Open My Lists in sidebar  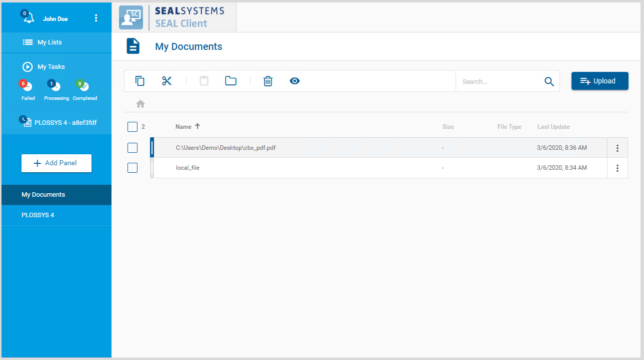click(x=49, y=42)
